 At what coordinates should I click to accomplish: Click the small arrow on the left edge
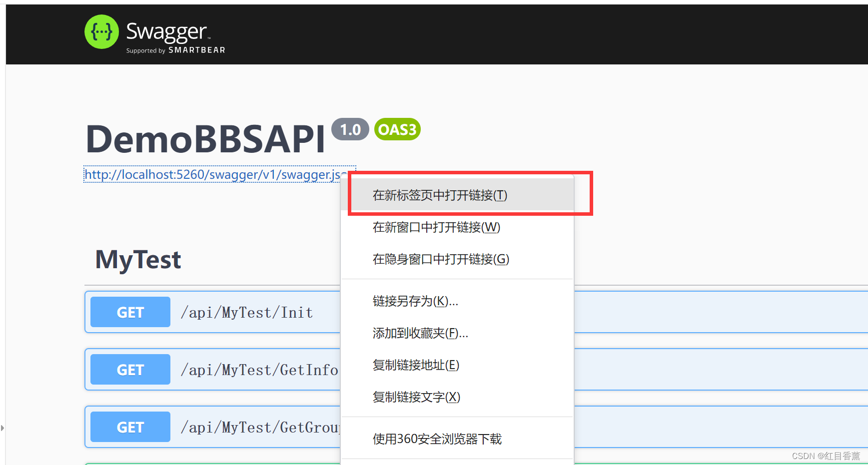click(x=3, y=428)
